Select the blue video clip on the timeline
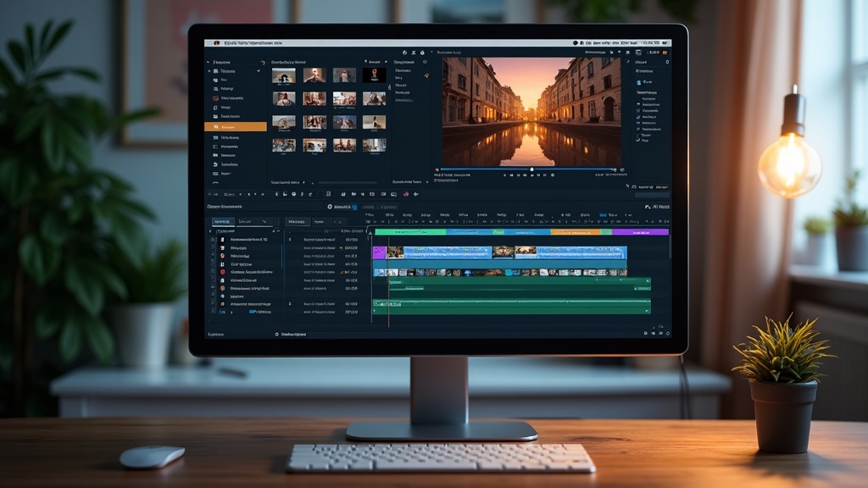868x488 pixels. click(x=509, y=252)
